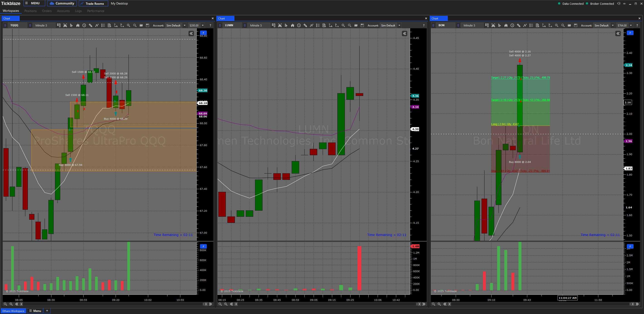Screen dimensions: 644x314
Task: Expand Sim Default account dropdown in BON chart
Action: click(613, 25)
